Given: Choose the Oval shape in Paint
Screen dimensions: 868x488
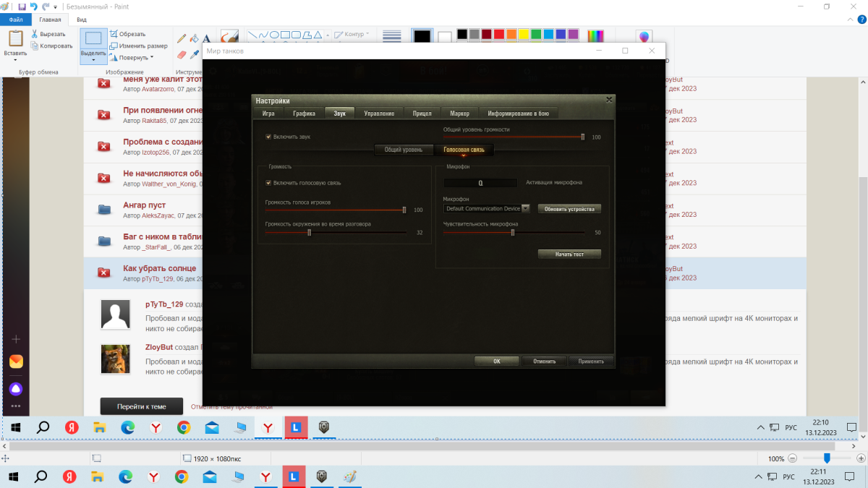Looking at the screenshot, I should tap(274, 34).
